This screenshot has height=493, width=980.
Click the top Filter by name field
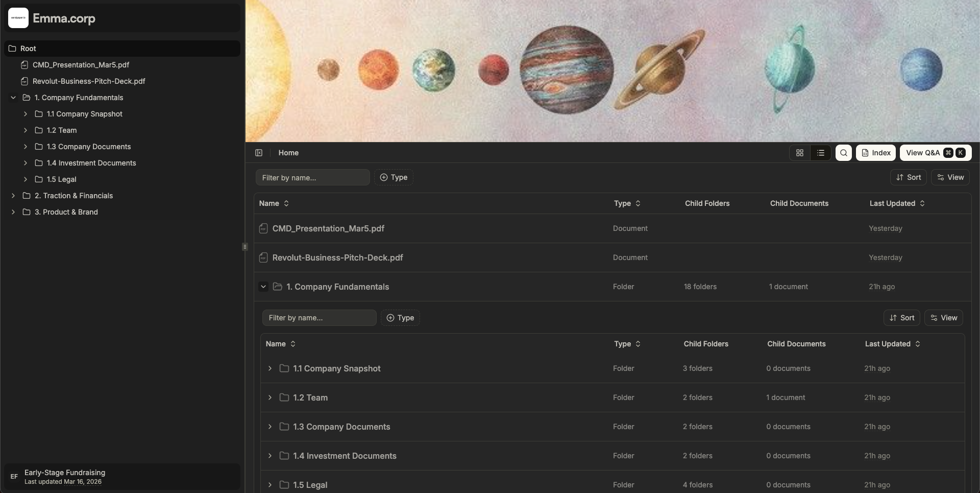(312, 177)
